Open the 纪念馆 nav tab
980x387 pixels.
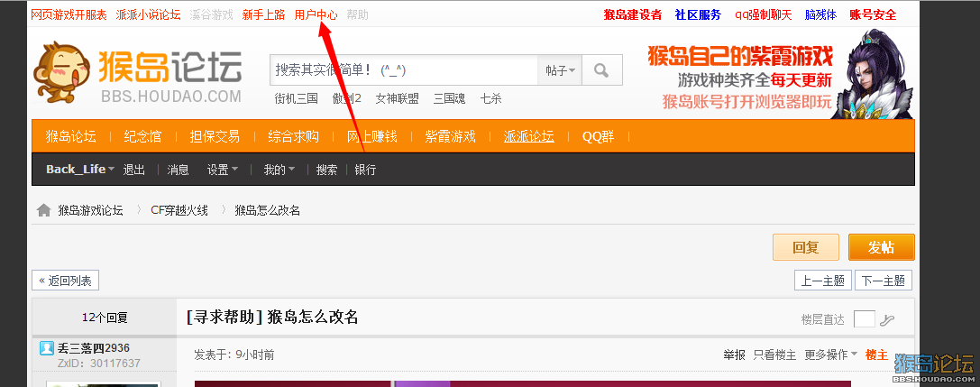coord(142,136)
